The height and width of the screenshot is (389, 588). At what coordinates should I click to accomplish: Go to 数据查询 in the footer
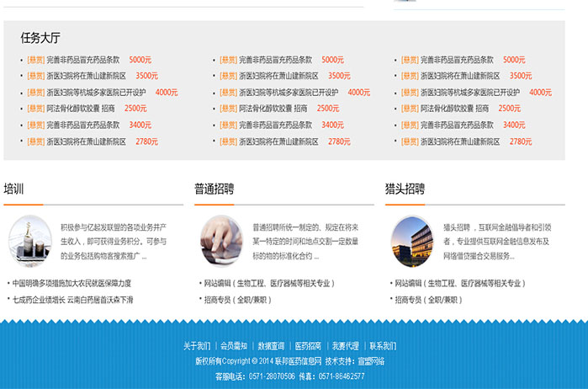271,346
